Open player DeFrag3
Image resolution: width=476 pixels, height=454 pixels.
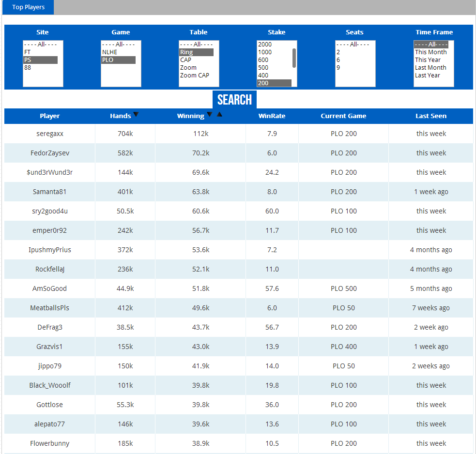[x=50, y=328]
